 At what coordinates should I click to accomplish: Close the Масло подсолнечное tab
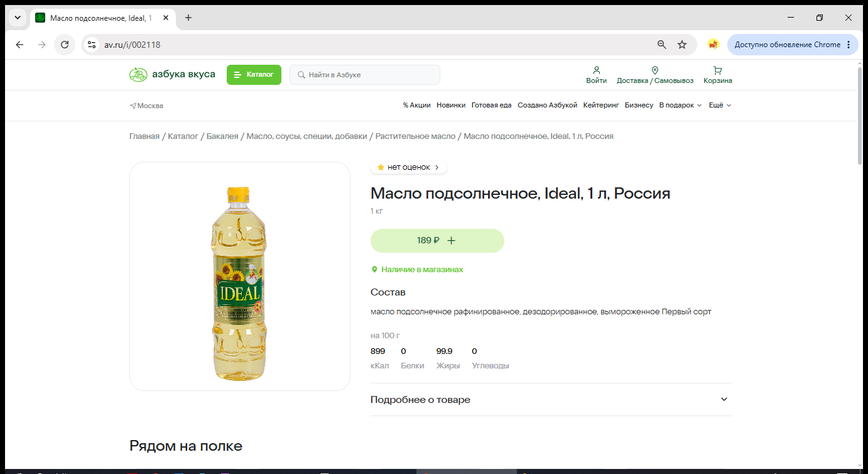[166, 18]
